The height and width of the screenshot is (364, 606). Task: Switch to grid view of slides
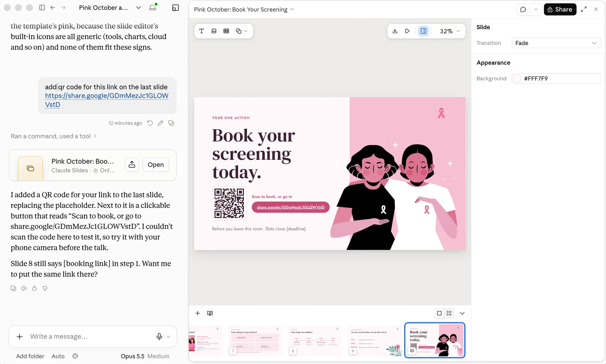tap(449, 313)
